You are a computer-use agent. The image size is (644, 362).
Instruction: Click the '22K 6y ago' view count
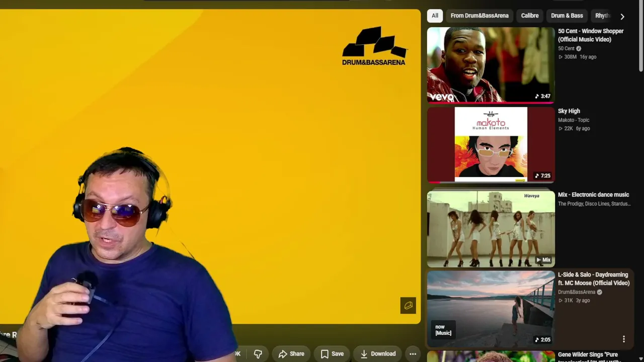click(x=574, y=128)
